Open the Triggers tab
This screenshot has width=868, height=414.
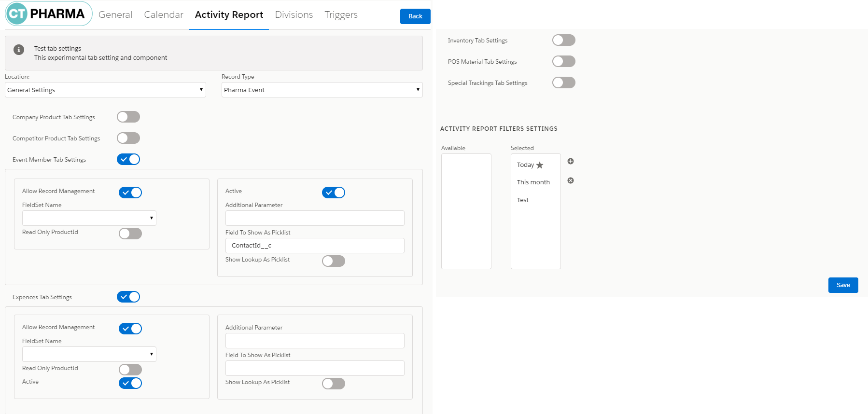coord(341,15)
